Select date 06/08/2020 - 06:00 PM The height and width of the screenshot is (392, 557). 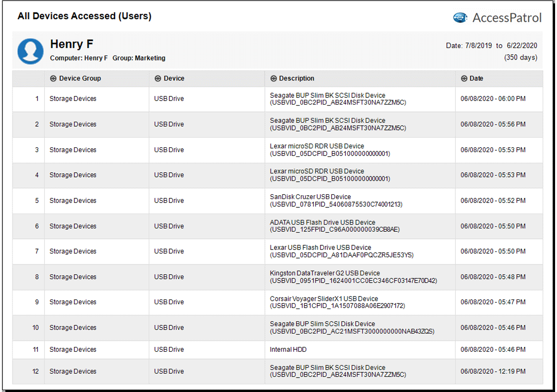point(493,99)
